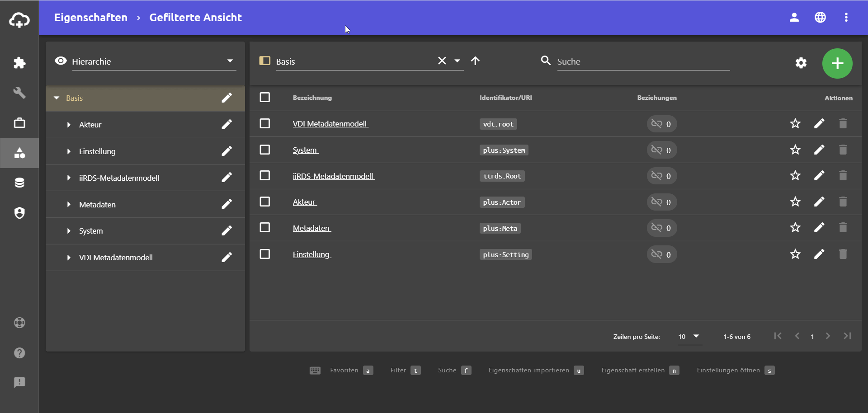This screenshot has width=868, height=413.
Task: Open table settings gear icon
Action: [x=801, y=63]
